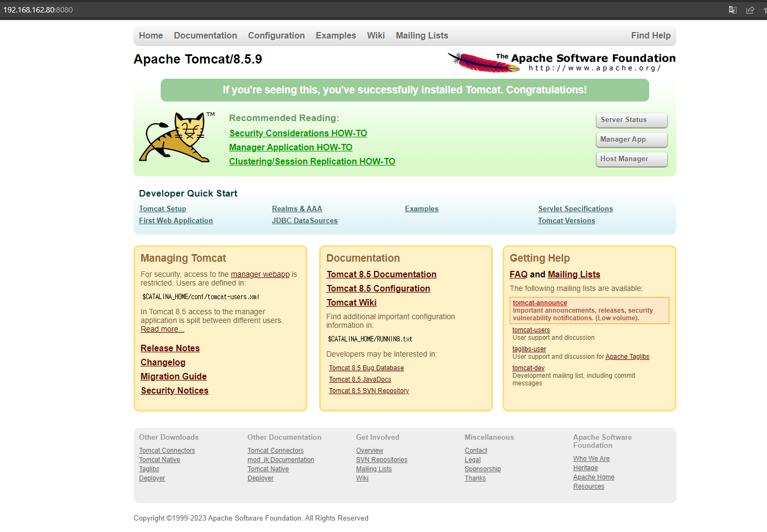
Task: Open the Tomcat Versions link
Action: click(x=566, y=220)
